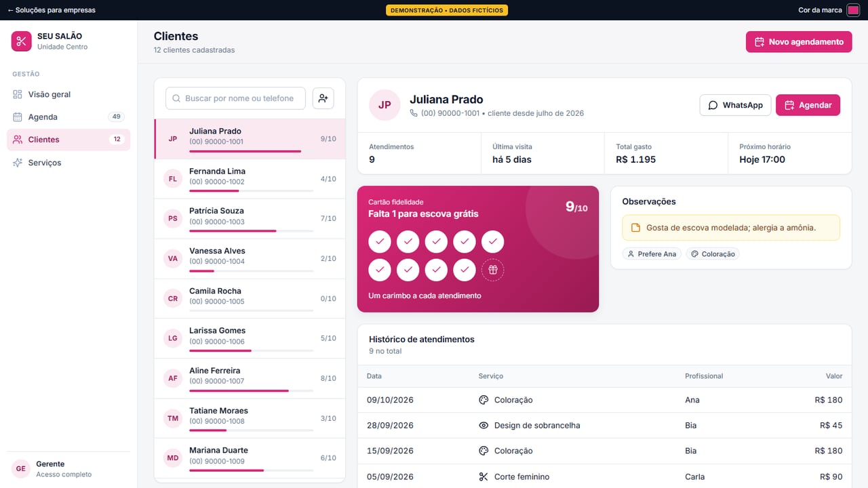This screenshot has height=488, width=868.
Task: Click the '05/09/2026' date cell
Action: point(390,476)
